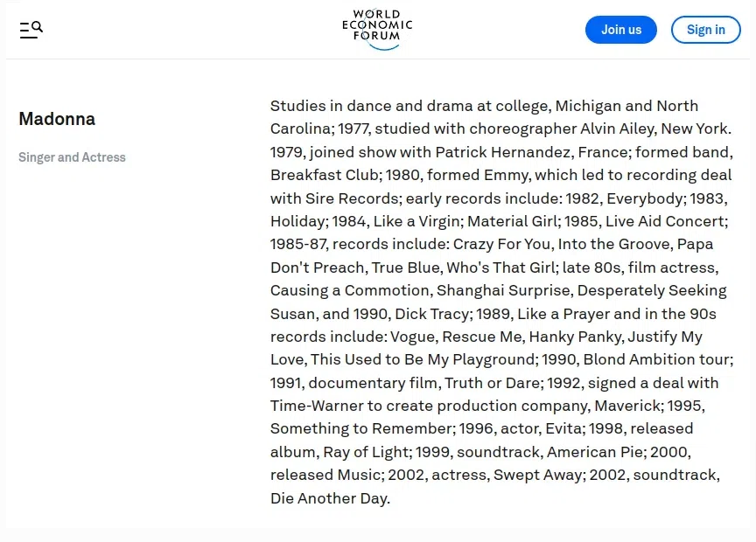Click the name Alvin Ailey in biography
Image resolution: width=756 pixels, height=542 pixels.
(x=618, y=129)
